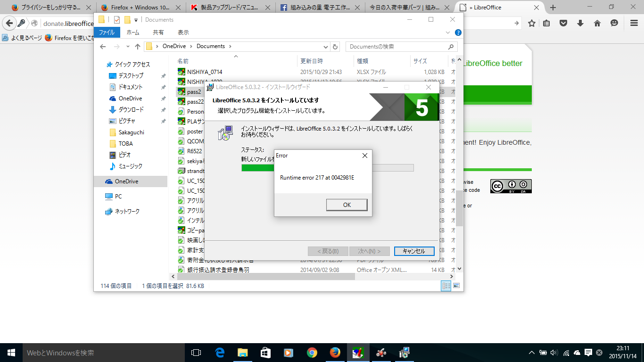Open quick access toolbar dropdown in Explorer

[x=136, y=20]
